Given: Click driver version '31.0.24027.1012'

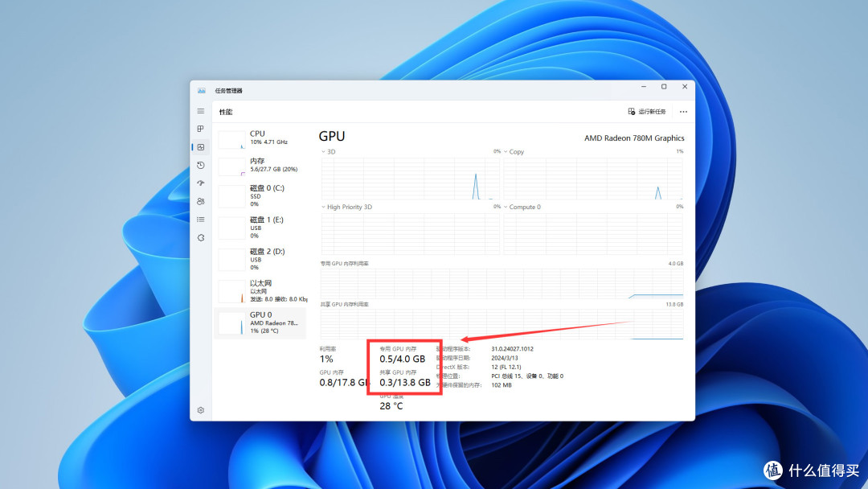Looking at the screenshot, I should click(513, 349).
